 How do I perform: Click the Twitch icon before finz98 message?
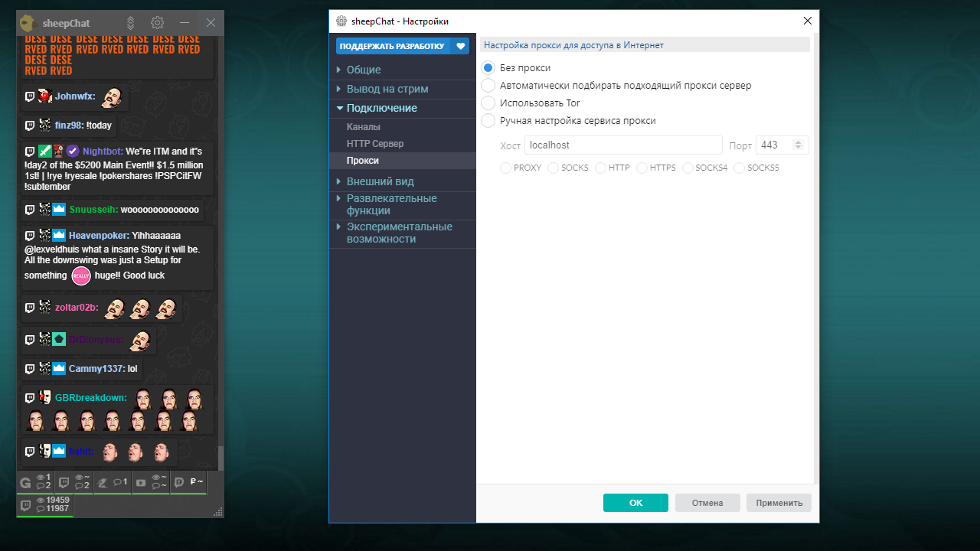pyautogui.click(x=30, y=126)
